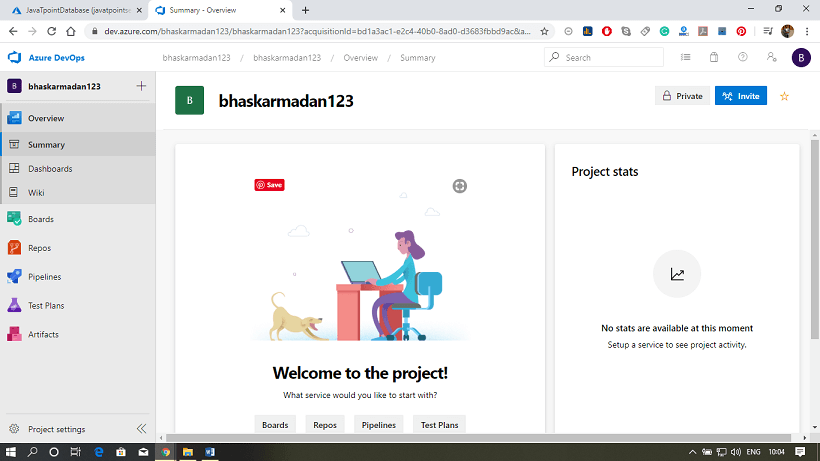The height and width of the screenshot is (461, 820).
Task: Show hidden system tray icons
Action: (x=692, y=452)
